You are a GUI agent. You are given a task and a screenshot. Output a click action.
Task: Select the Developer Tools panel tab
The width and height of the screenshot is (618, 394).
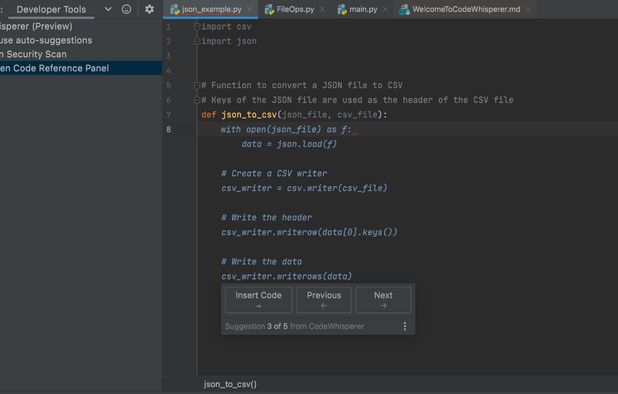(x=51, y=9)
